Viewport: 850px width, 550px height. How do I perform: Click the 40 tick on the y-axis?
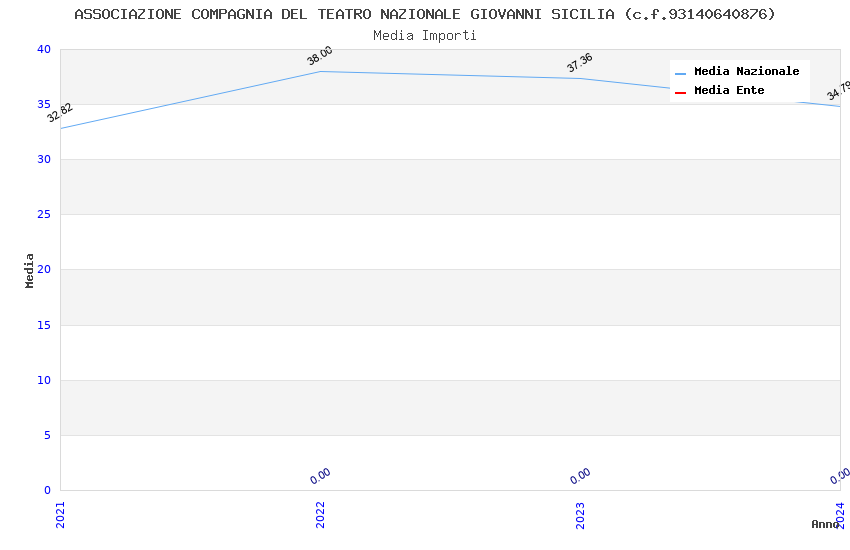pos(43,50)
